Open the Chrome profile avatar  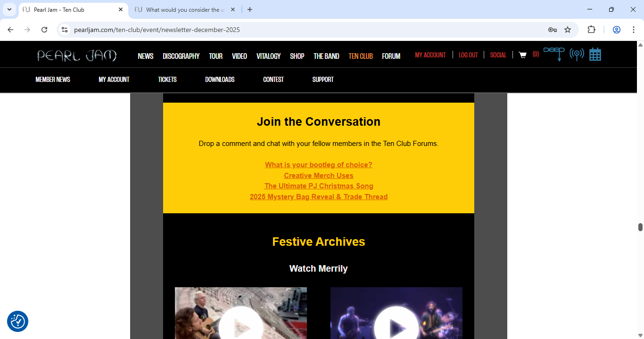coord(616,30)
